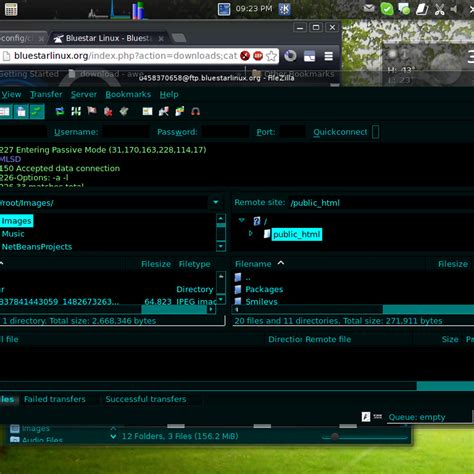Open the clipboard scissors tray icon
Image resolution: width=474 pixels, height=474 pixels.
pyautogui.click(x=440, y=9)
